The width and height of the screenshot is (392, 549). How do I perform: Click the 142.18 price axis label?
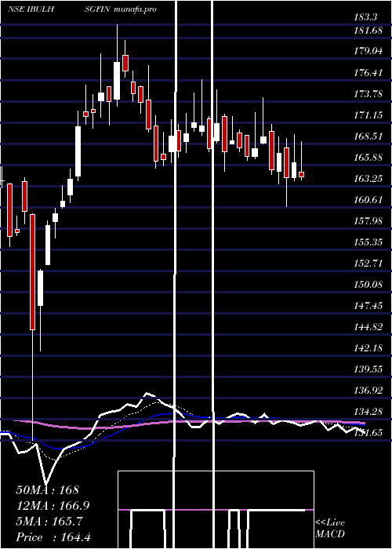[x=368, y=347]
